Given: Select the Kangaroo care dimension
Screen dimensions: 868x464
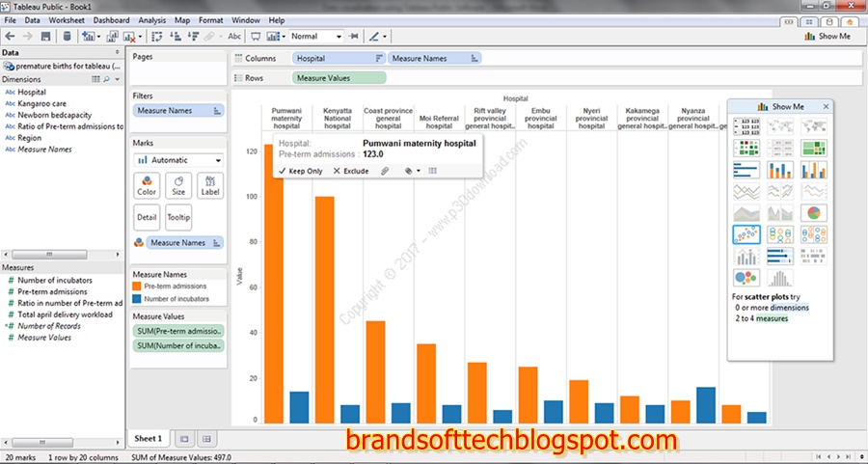Looking at the screenshot, I should [x=41, y=103].
